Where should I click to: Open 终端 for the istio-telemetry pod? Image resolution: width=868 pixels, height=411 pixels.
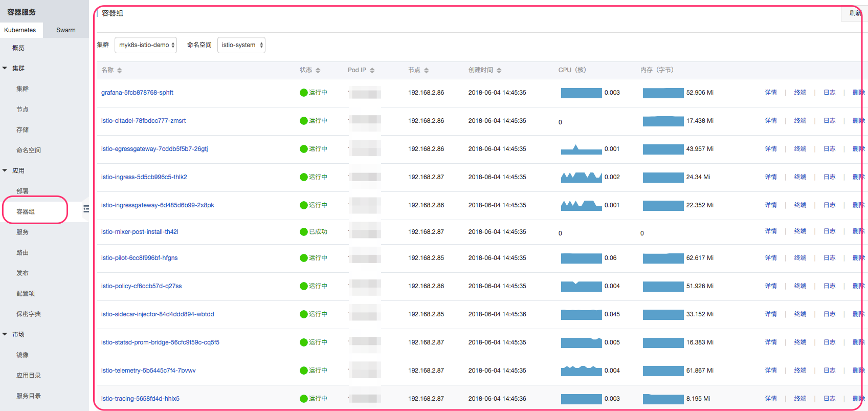tap(800, 371)
